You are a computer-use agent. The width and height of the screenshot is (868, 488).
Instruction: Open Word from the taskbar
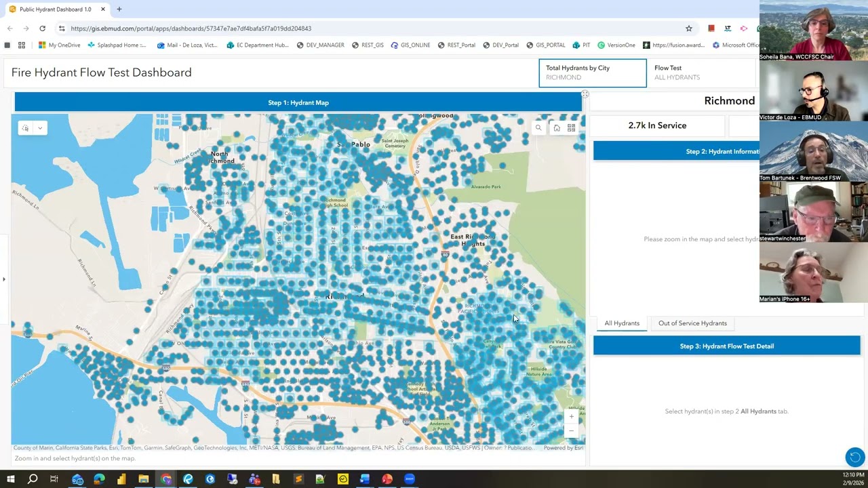(365, 479)
